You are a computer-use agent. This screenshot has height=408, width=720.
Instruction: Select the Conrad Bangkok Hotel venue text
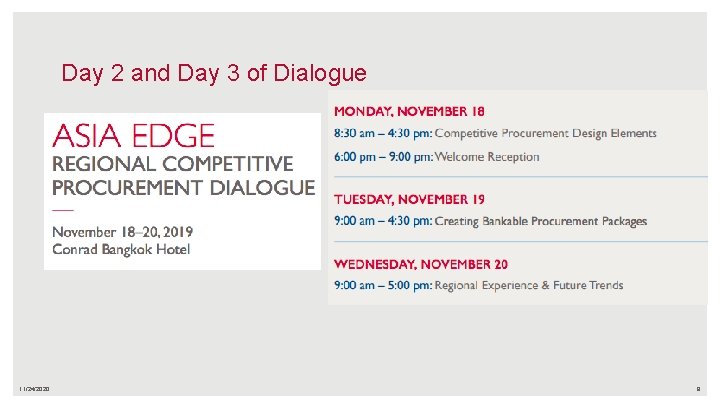tap(121, 249)
